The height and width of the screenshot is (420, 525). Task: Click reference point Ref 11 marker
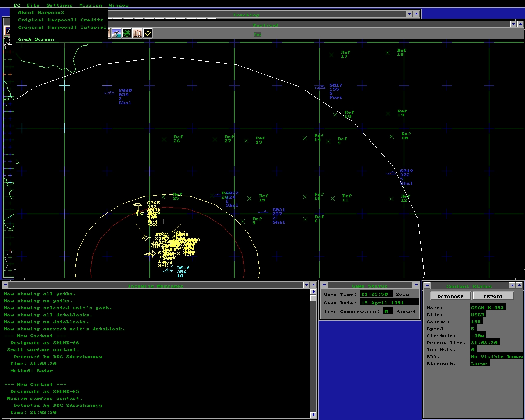tap(333, 199)
